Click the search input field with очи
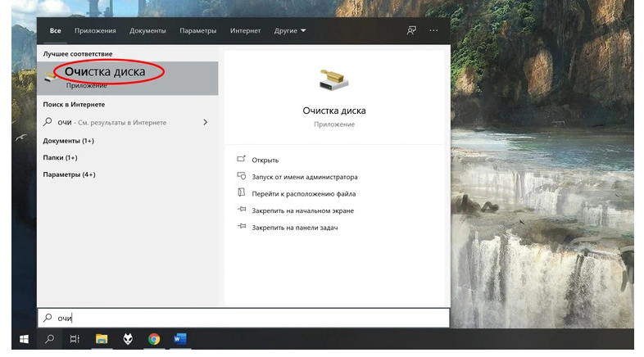The image size is (644, 357). [x=244, y=318]
